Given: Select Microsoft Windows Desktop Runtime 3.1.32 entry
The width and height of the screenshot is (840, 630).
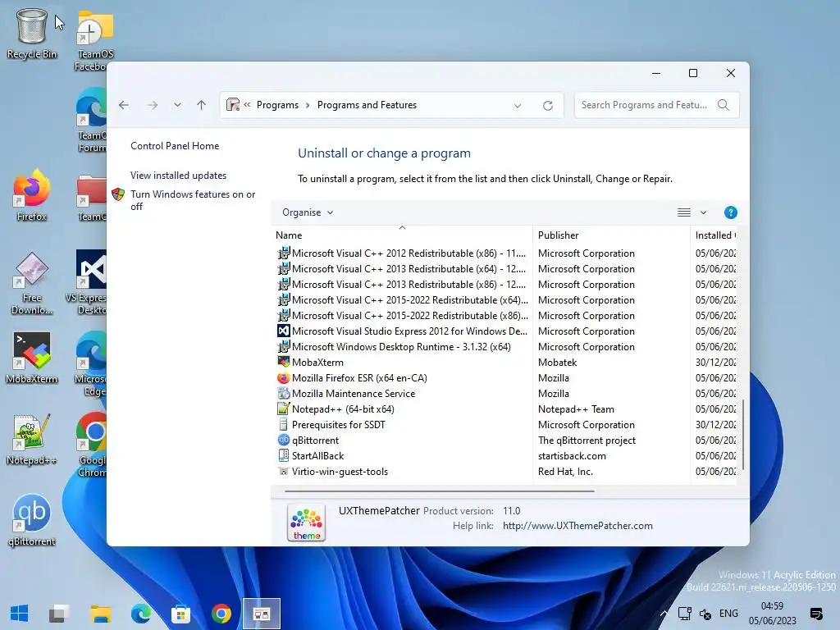Looking at the screenshot, I should click(505, 347).
